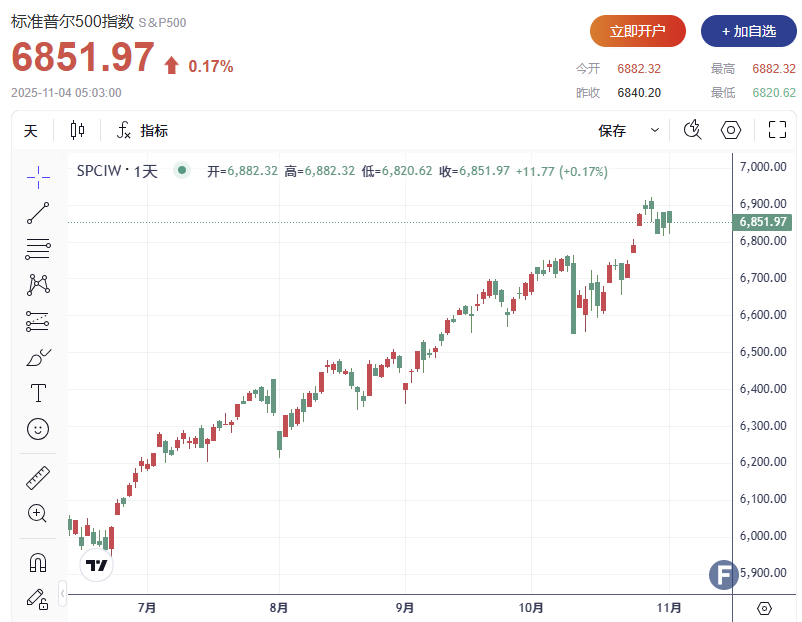This screenshot has width=802, height=622.
Task: Select the trend line drawing tool
Action: click(38, 213)
